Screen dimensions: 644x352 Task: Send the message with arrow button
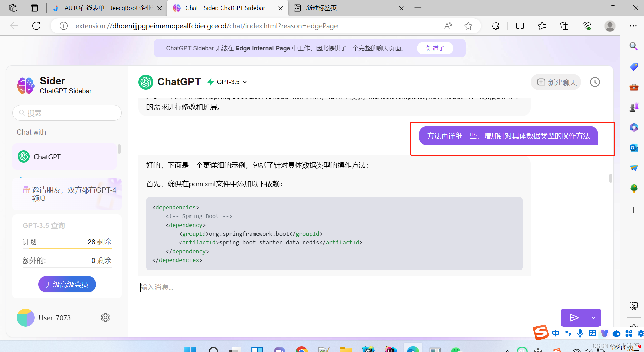[x=574, y=318]
